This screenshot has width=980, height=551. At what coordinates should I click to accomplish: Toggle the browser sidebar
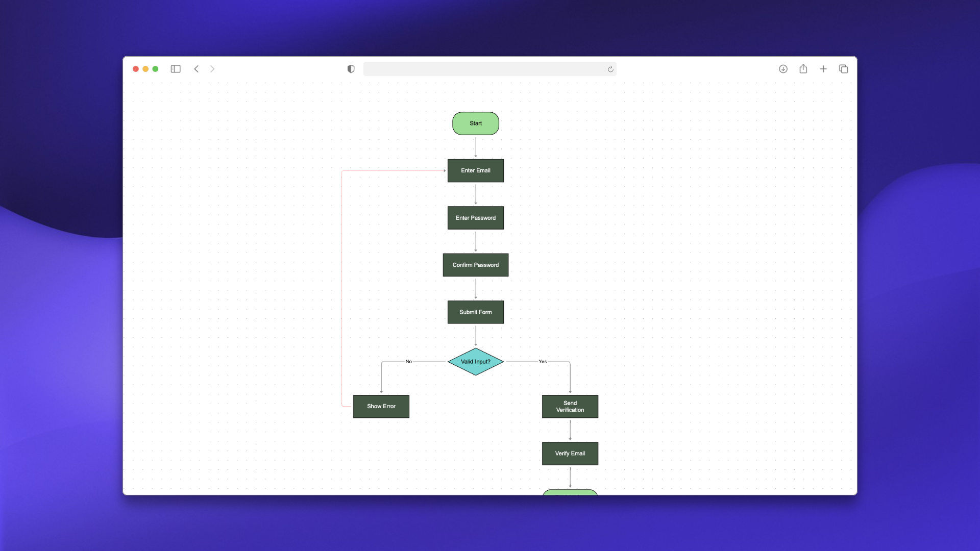click(176, 68)
